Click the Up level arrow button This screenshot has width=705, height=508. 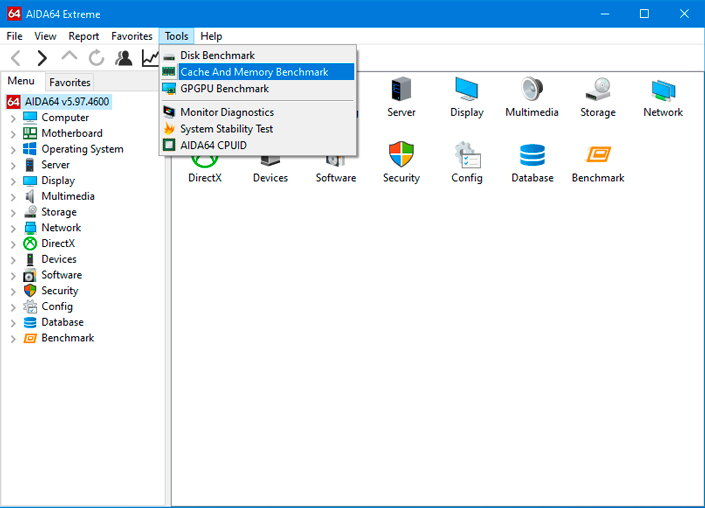coord(69,57)
